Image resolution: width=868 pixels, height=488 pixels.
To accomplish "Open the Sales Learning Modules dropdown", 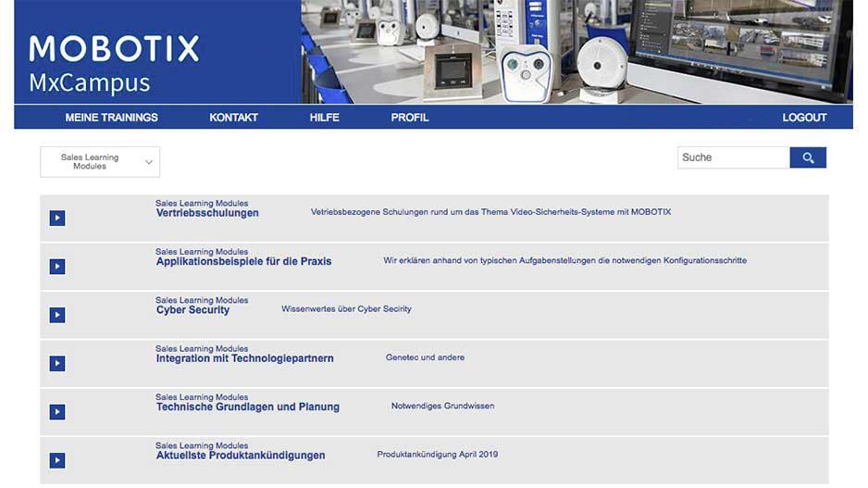I will pyautogui.click(x=100, y=162).
